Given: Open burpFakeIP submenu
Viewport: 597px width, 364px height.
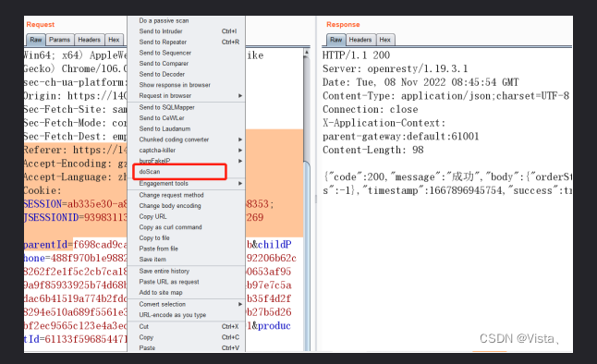Looking at the screenshot, I should tap(186, 161).
